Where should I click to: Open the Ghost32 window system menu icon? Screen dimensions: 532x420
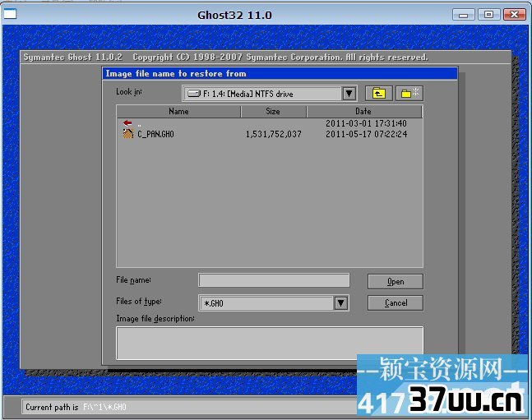click(x=10, y=14)
